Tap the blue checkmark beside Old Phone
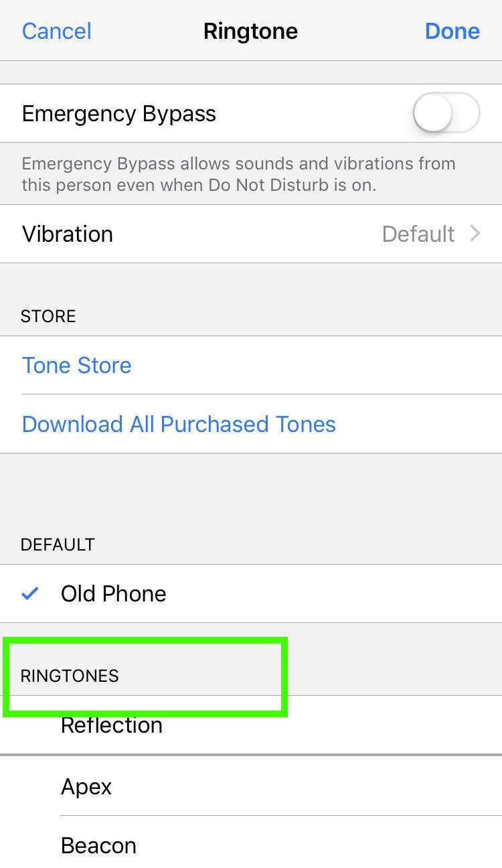 tap(28, 593)
